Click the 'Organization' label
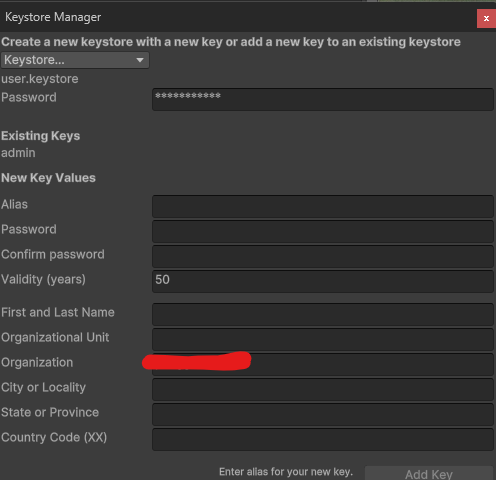This screenshot has height=480, width=496. (x=37, y=363)
